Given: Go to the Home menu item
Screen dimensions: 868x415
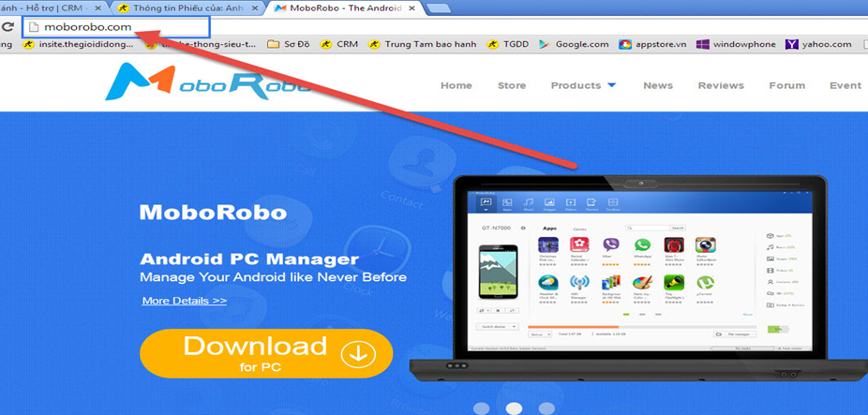Looking at the screenshot, I should pos(456,86).
